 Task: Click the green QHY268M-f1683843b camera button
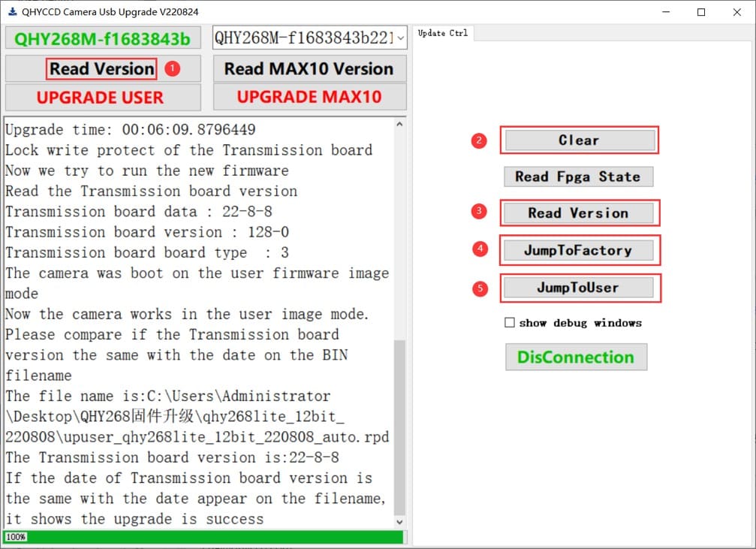click(103, 38)
